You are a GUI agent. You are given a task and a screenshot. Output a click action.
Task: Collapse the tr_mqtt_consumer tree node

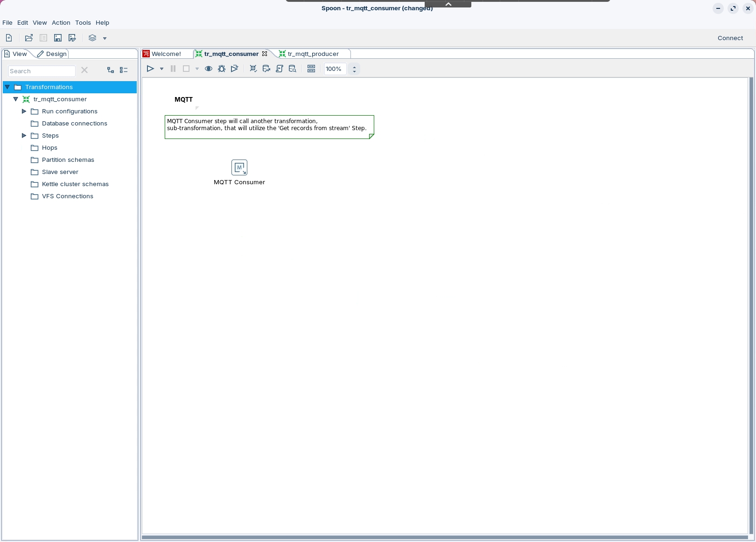pos(15,99)
